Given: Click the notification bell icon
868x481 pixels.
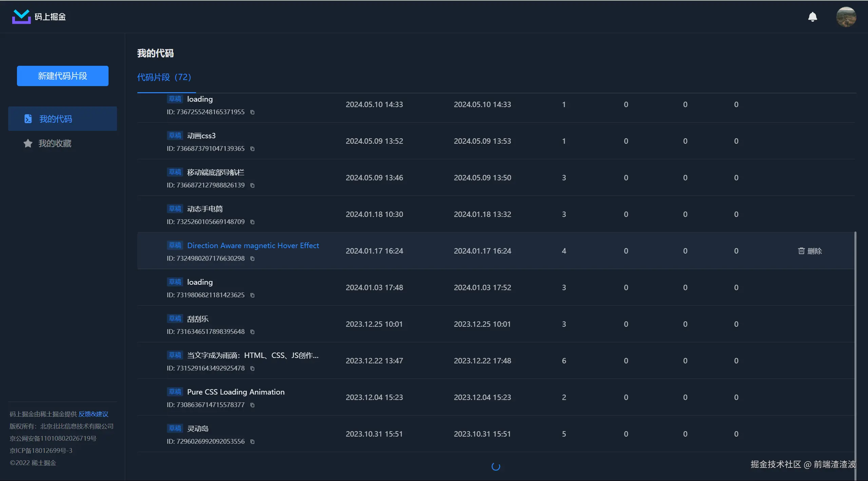Looking at the screenshot, I should coord(812,17).
